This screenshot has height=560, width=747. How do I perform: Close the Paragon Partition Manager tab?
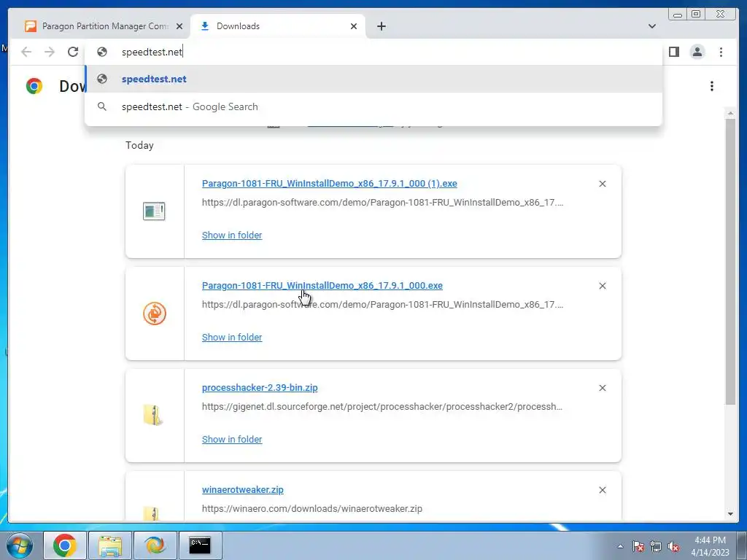click(x=179, y=26)
